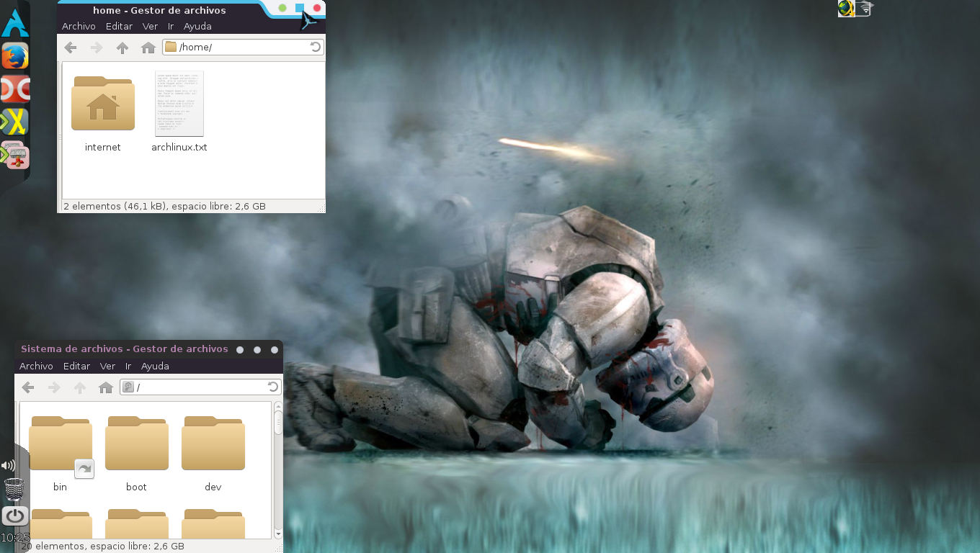
Task: Open the red DC dock application
Action: click(14, 89)
